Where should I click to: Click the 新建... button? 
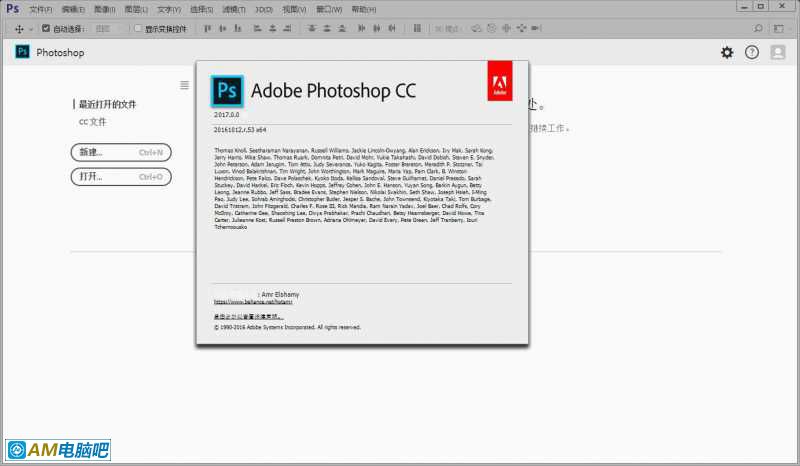coord(121,152)
